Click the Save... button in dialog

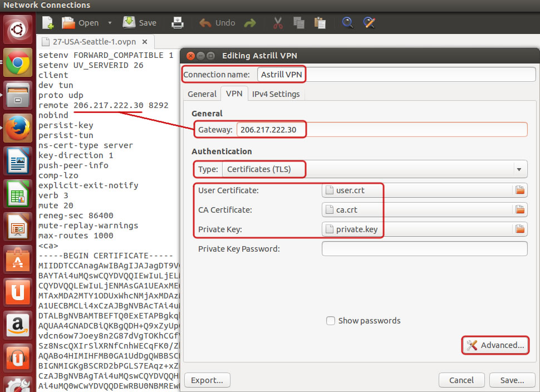coord(512,380)
